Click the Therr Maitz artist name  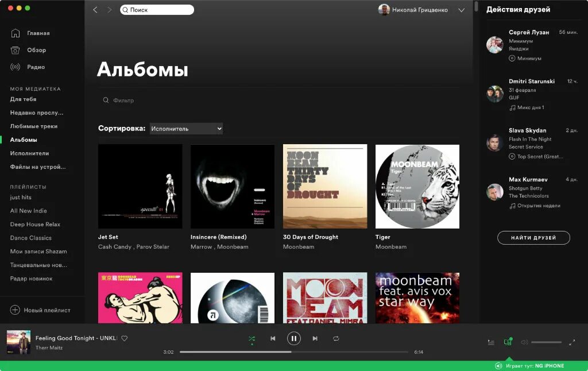(49, 348)
